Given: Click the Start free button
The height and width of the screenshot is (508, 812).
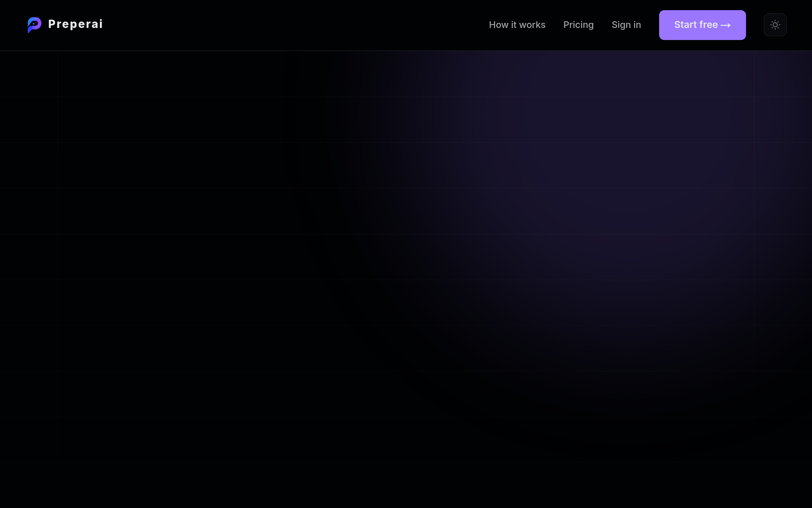Looking at the screenshot, I should (702, 25).
